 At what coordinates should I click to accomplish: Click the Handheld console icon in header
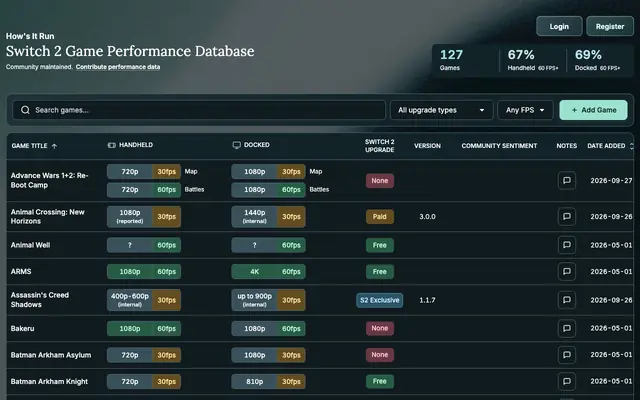[111, 145]
